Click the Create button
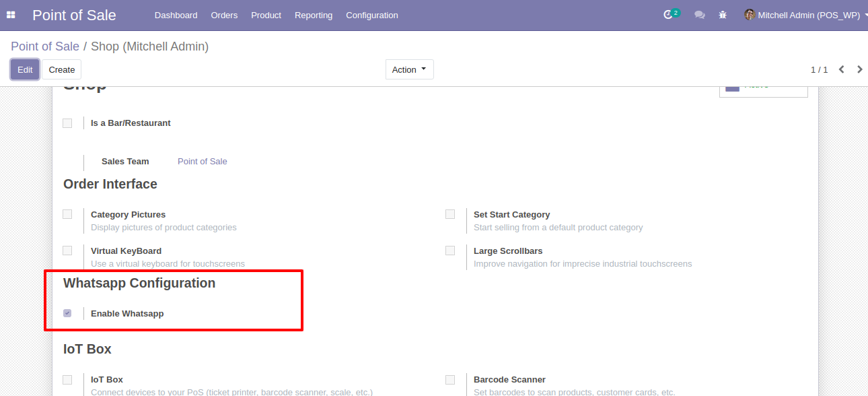868x396 pixels. 62,69
